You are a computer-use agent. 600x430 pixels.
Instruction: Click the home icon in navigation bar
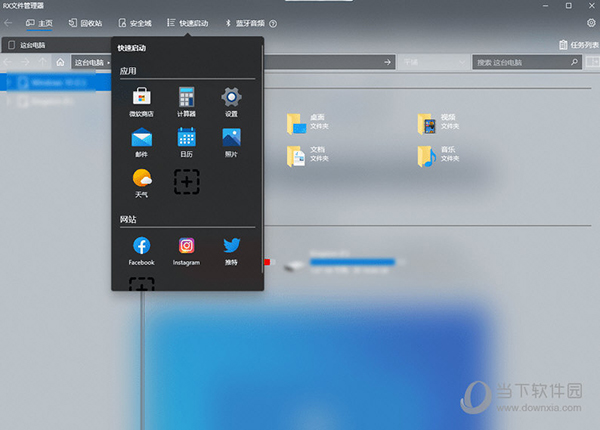(x=60, y=62)
